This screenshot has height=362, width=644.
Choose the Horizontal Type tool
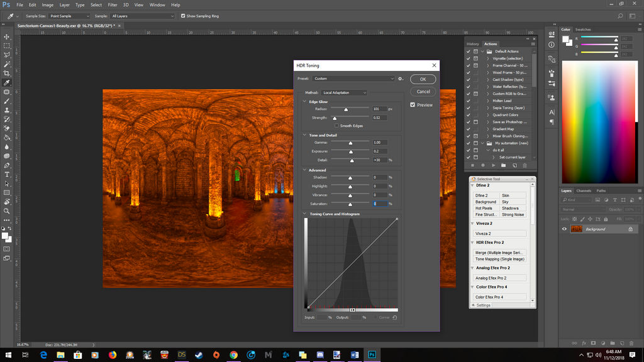tap(7, 174)
